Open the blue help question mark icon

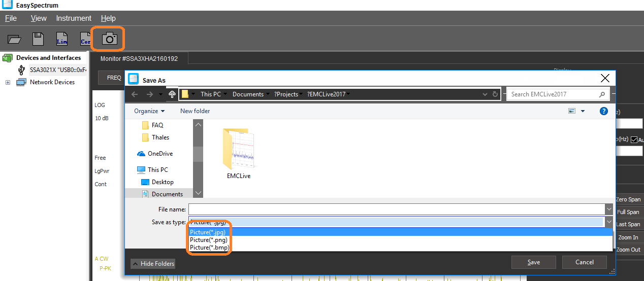coord(603,111)
